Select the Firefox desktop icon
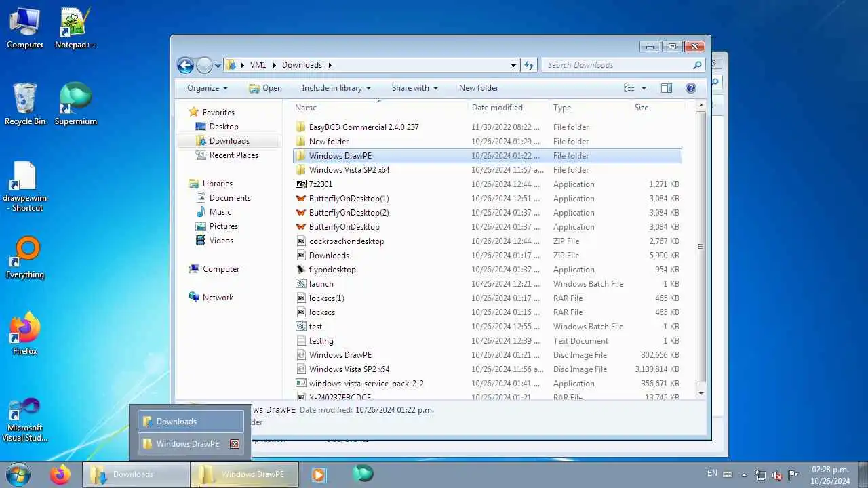The height and width of the screenshot is (488, 868). point(25,333)
